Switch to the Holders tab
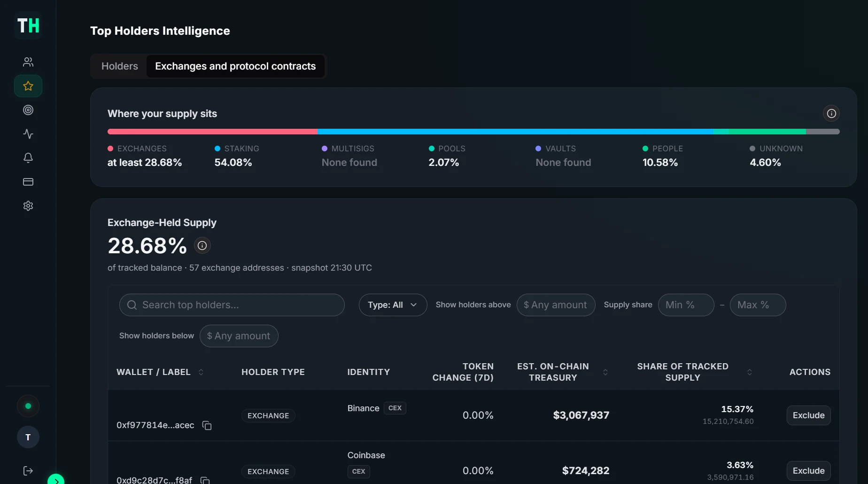The image size is (868, 484). 120,66
